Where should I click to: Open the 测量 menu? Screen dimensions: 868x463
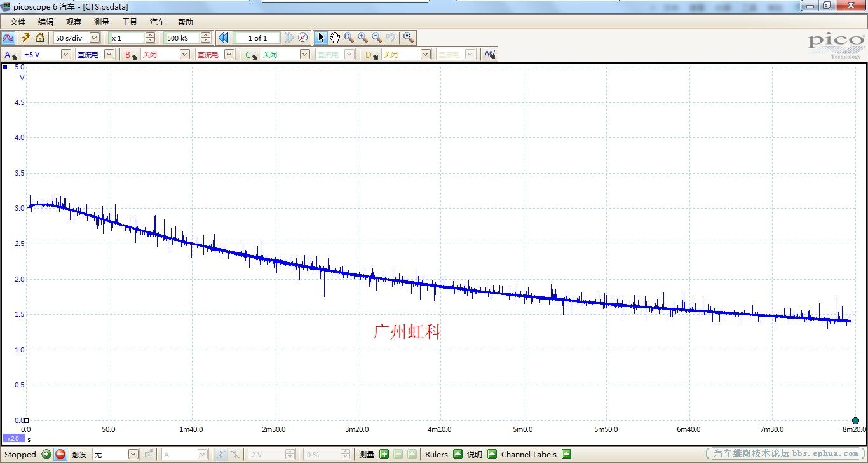pos(102,22)
